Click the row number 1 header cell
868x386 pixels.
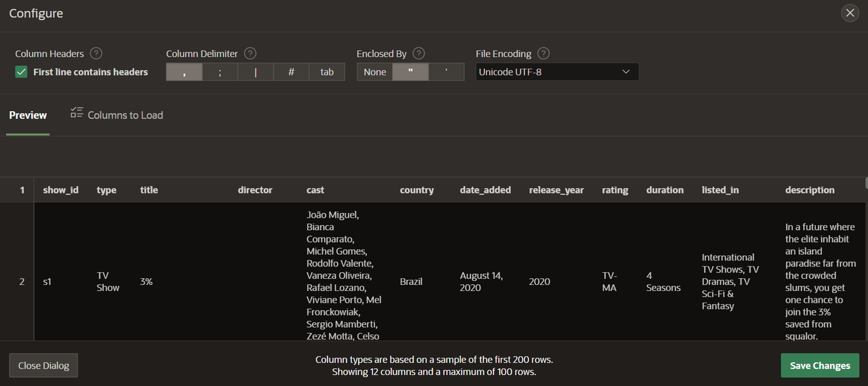[22, 190]
